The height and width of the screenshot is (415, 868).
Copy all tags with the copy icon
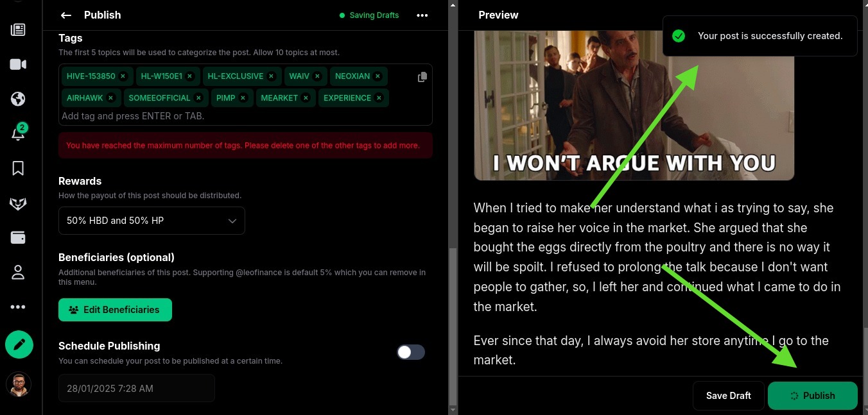pyautogui.click(x=422, y=77)
